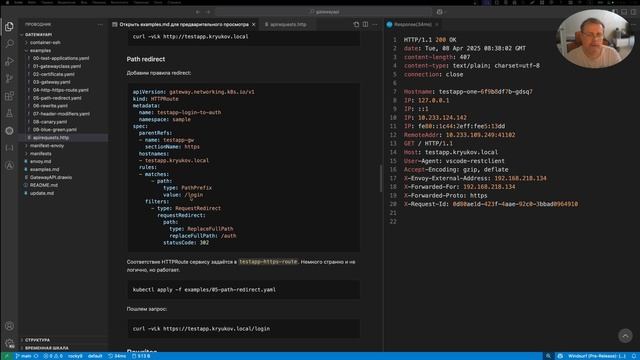Image resolution: width=640 pixels, height=360 pixels.
Task: Click the 34ms response time status item
Action: point(117,356)
